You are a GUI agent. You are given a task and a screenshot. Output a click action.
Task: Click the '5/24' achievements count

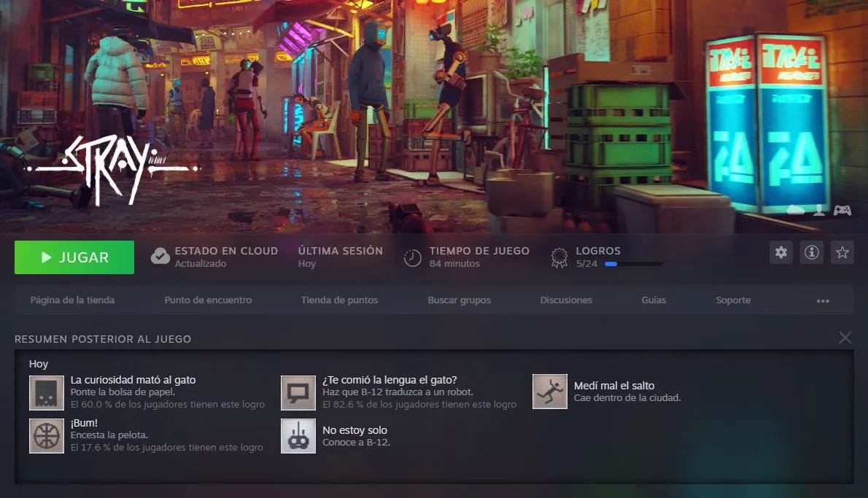pos(586,264)
